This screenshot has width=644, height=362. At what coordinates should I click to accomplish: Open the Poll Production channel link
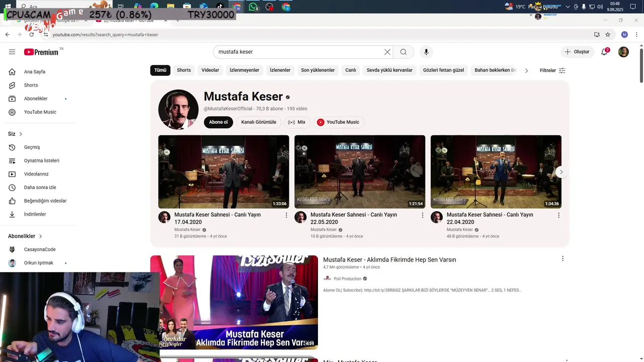click(348, 279)
